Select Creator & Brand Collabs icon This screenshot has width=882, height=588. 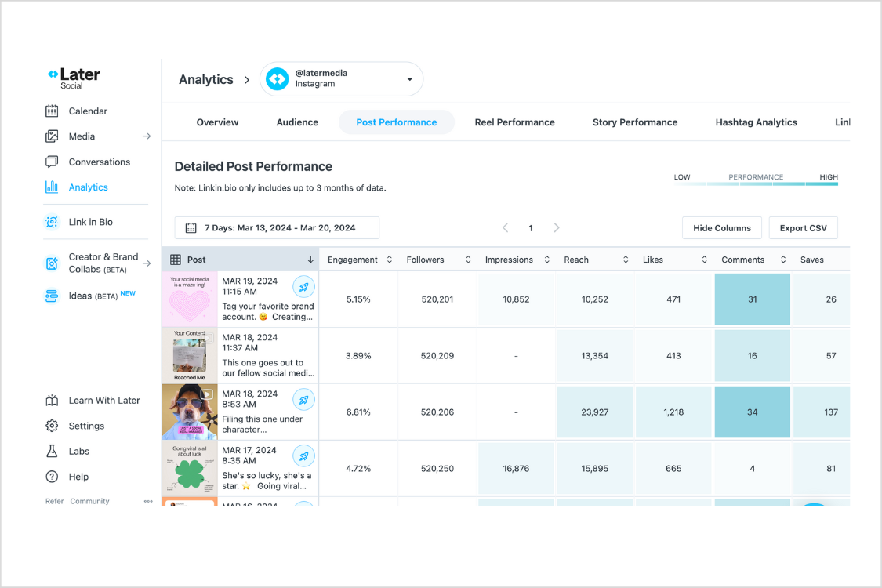click(52, 262)
